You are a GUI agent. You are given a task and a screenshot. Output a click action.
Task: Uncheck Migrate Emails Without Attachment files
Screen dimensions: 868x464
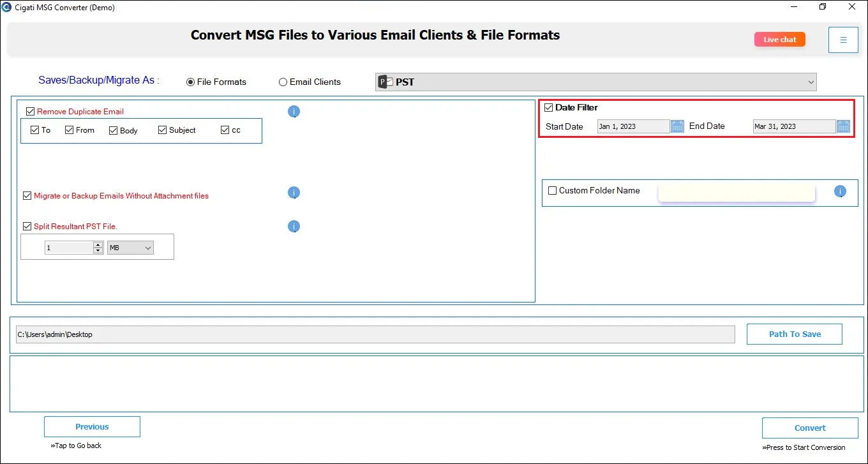27,196
